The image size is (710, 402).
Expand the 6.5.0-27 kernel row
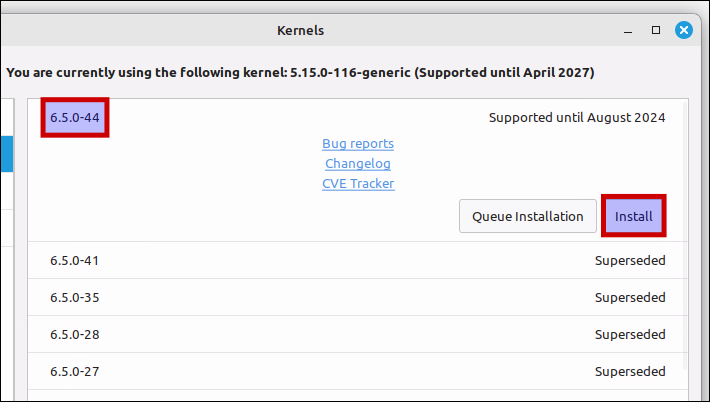(358, 372)
